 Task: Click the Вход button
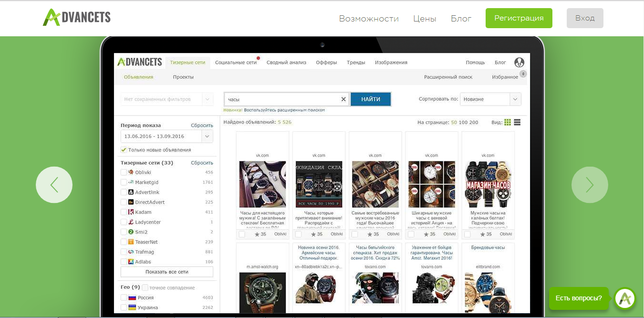(x=585, y=18)
